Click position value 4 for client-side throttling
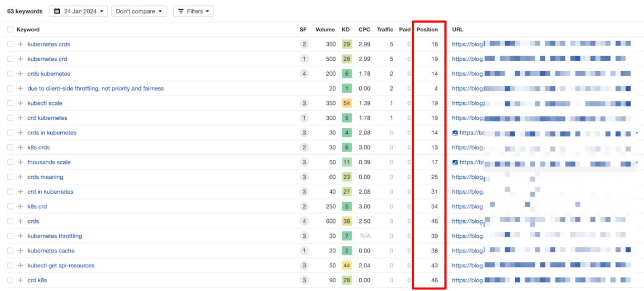Screen dimensions: 644x291 pos(436,88)
